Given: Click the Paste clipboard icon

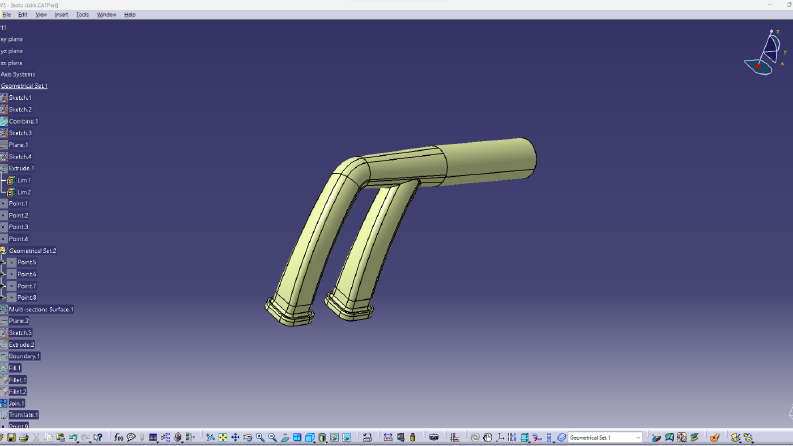Looking at the screenshot, I should (61, 437).
